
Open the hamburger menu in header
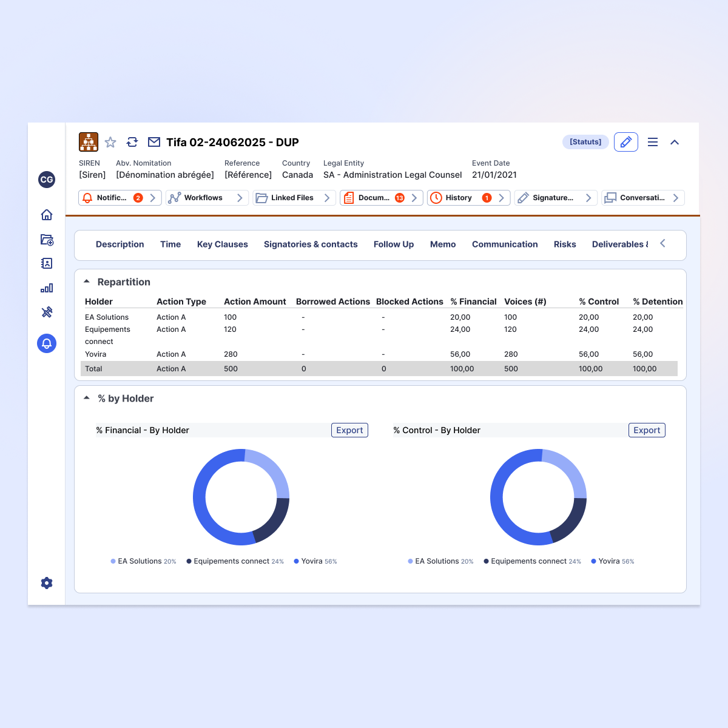(x=653, y=142)
